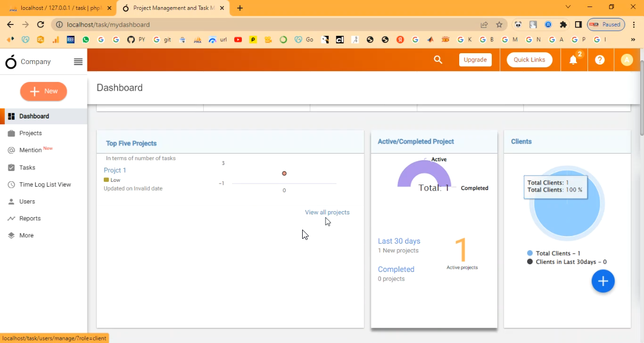644x343 pixels.
Task: Open Projects in the sidebar
Action: coord(30,134)
